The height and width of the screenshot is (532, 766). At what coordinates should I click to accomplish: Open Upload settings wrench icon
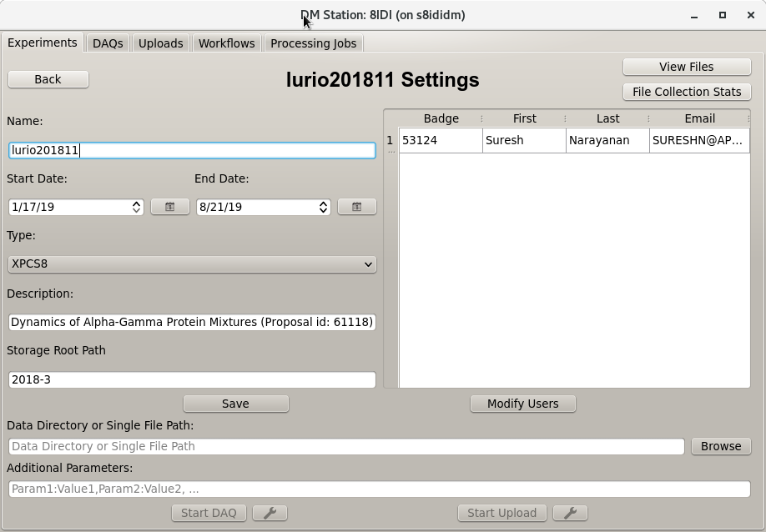(x=571, y=513)
